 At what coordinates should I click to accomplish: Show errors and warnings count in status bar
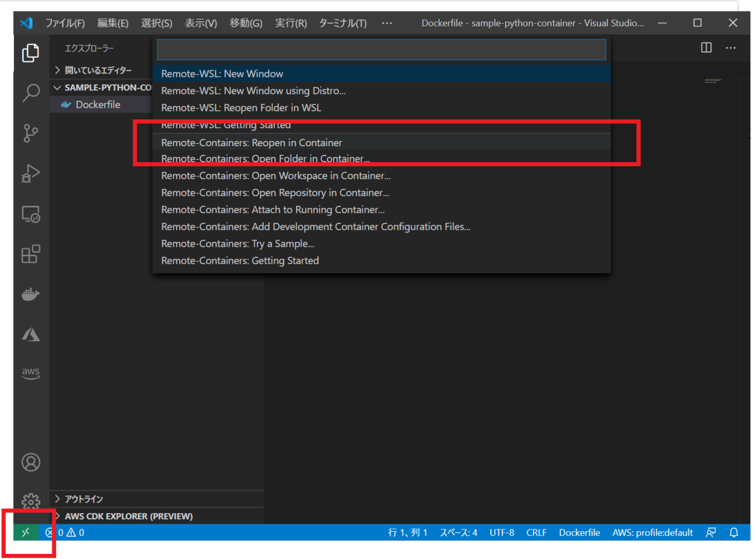pos(65,533)
